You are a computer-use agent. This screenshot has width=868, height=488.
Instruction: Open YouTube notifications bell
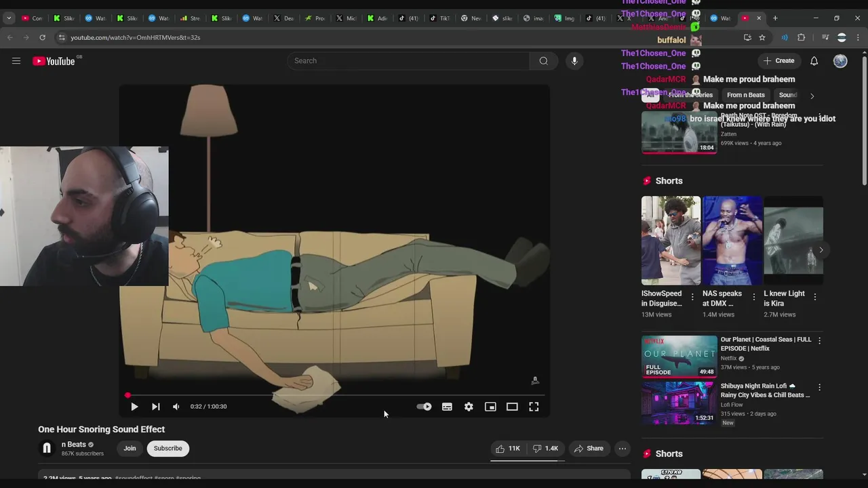coord(814,61)
